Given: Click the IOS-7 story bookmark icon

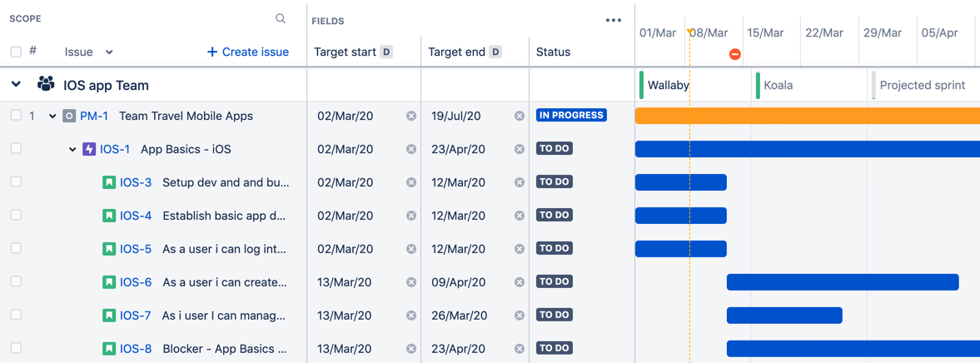Looking at the screenshot, I should point(109,316).
